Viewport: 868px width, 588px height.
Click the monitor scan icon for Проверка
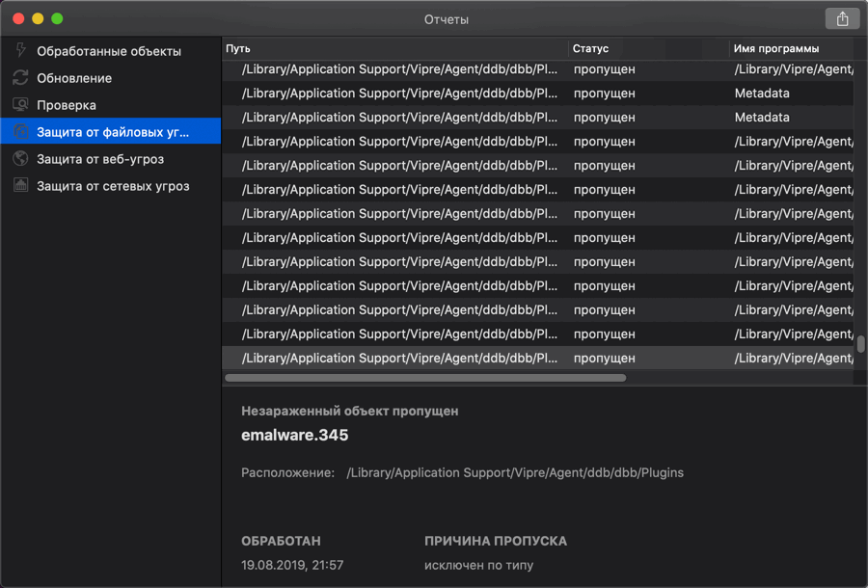point(20,105)
